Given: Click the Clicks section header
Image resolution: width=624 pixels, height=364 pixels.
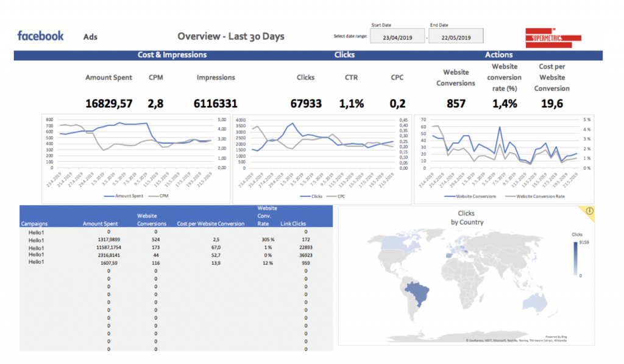Looking at the screenshot, I should (x=344, y=55).
